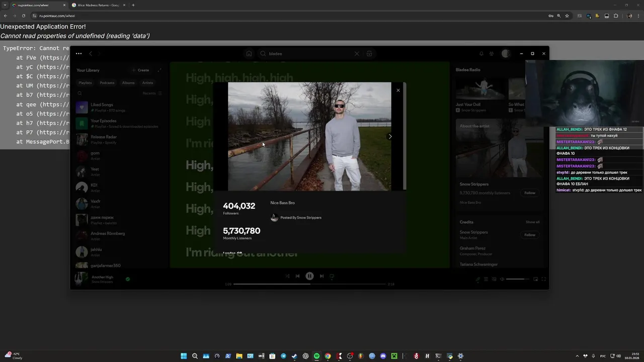
Task: Pause the playing song
Action: (309, 276)
